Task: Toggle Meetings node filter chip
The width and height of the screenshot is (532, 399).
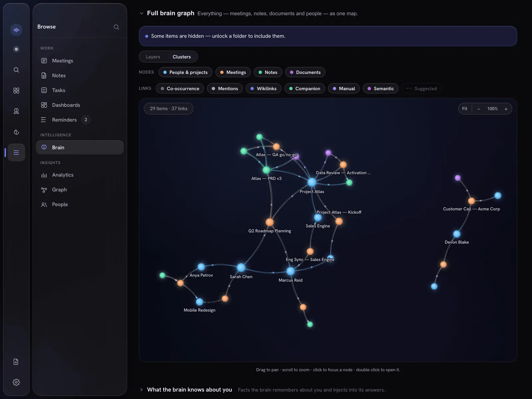Action: coord(233,72)
